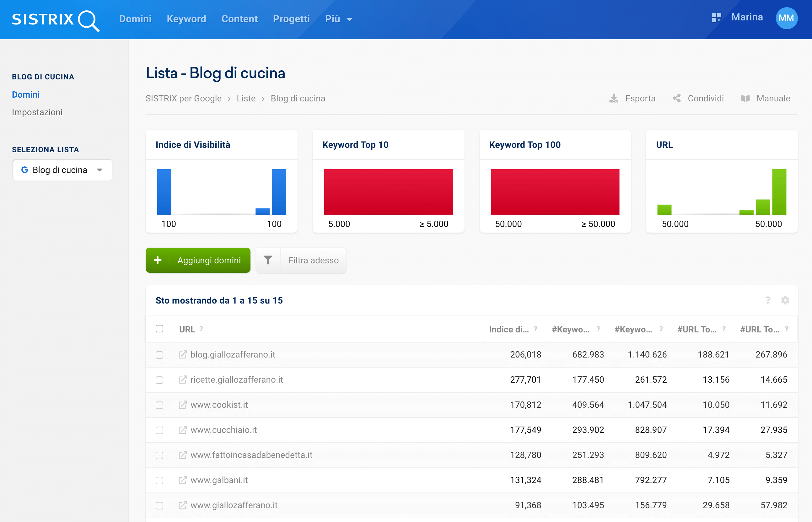Check the blog.giallozafferano.it row checkbox

point(159,355)
